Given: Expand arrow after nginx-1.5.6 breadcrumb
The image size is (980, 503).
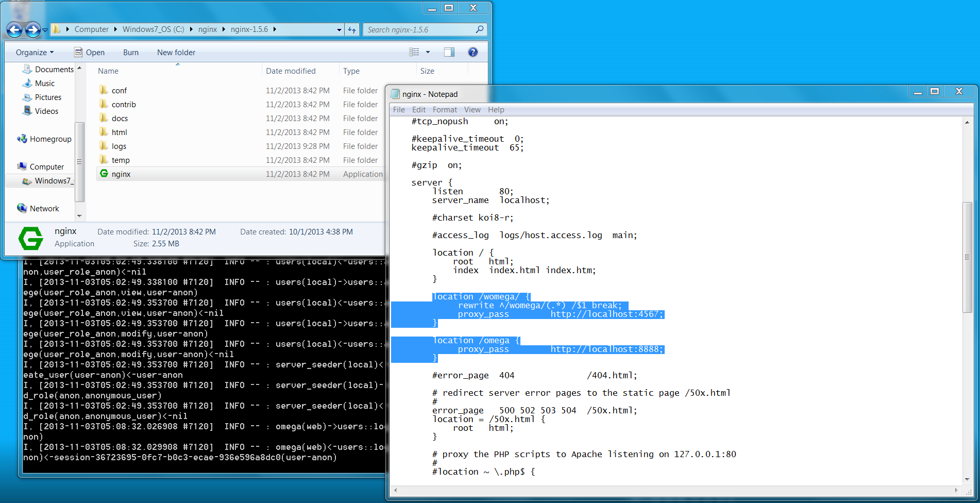Looking at the screenshot, I should pos(275,29).
